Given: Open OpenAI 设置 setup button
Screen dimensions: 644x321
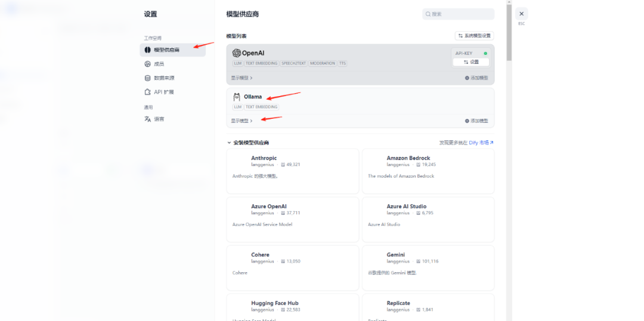Looking at the screenshot, I should pos(470,62).
